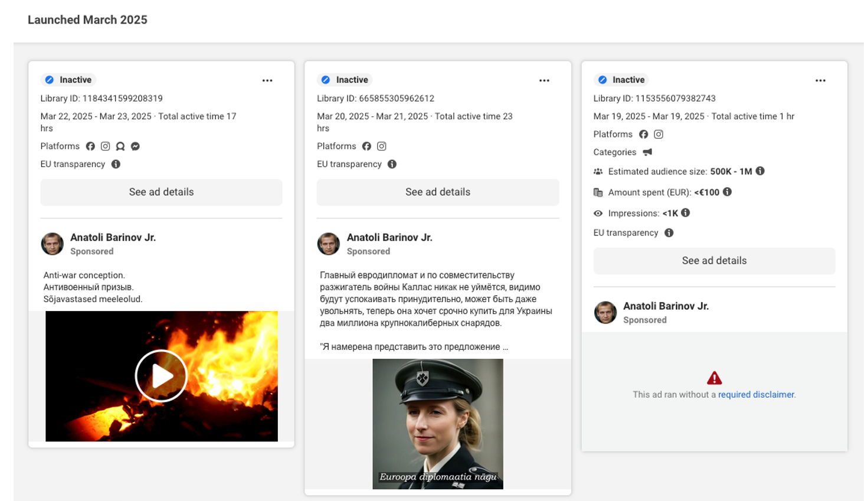Click the Audience Network icon in first ad
Image resolution: width=868 pixels, height=501 pixels.
click(x=120, y=146)
